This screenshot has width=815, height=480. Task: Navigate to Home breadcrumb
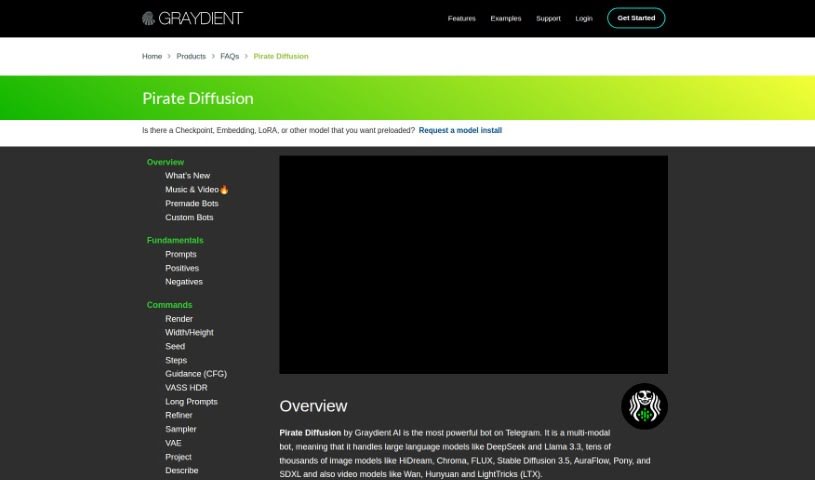click(x=152, y=56)
